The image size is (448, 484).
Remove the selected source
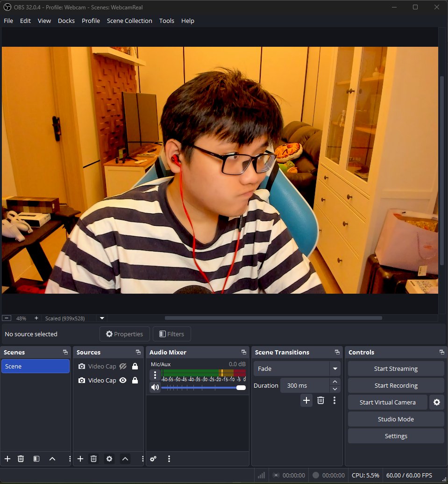tap(94, 459)
